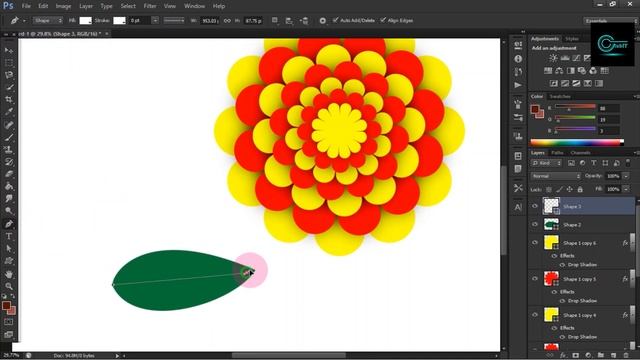
Task: Click the Color Balance adjustment icon
Action: pyautogui.click(x=559, y=71)
